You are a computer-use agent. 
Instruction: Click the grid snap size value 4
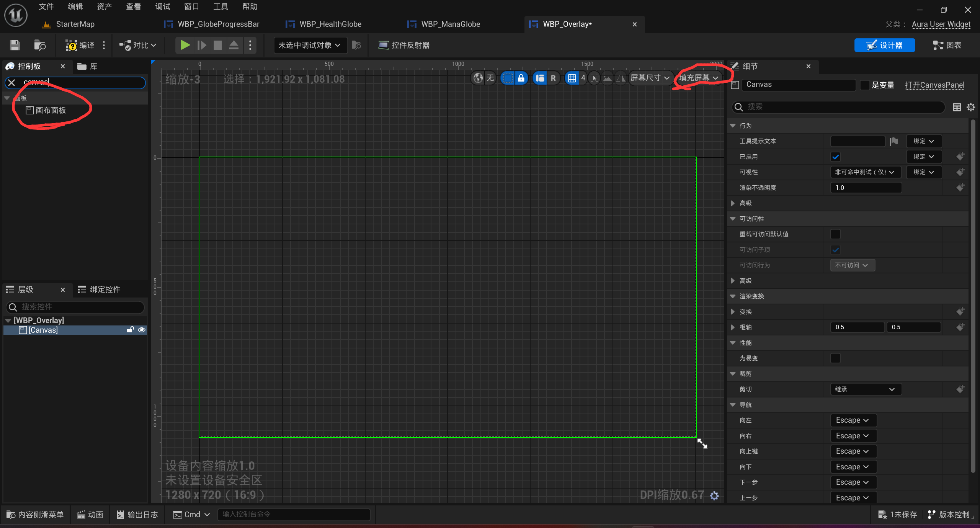[583, 78]
